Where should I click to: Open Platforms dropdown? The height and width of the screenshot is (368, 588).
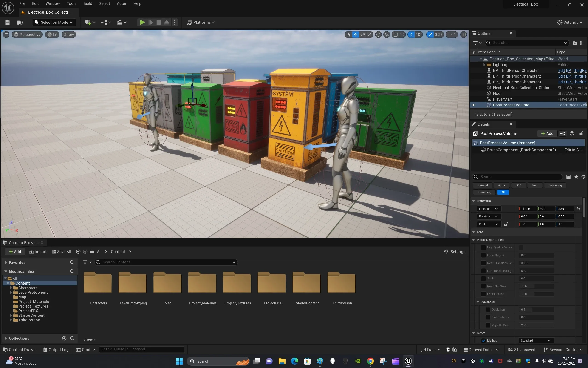(x=201, y=22)
